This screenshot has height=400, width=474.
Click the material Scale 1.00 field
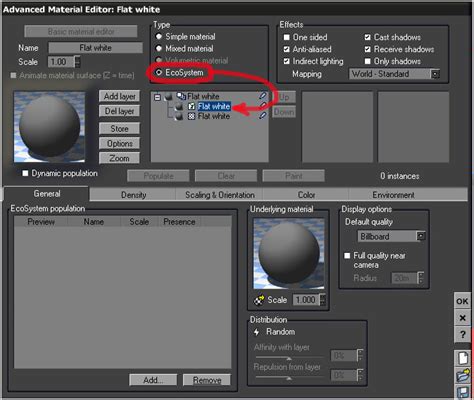point(62,62)
